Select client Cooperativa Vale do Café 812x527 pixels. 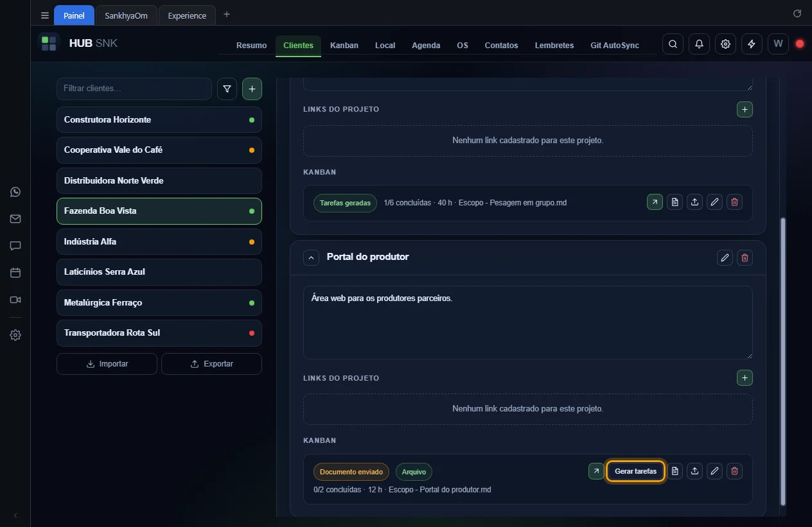coord(159,150)
